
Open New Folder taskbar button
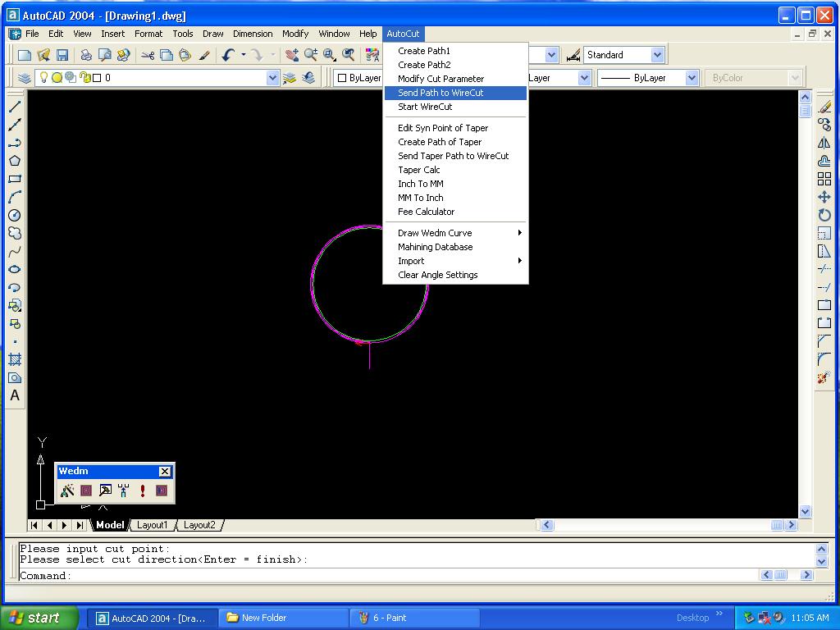tap(283, 618)
